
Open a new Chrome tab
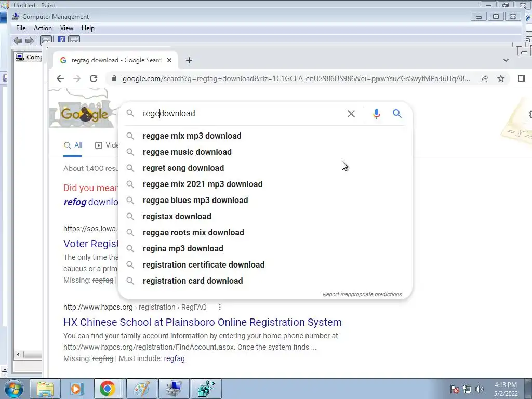[189, 60]
